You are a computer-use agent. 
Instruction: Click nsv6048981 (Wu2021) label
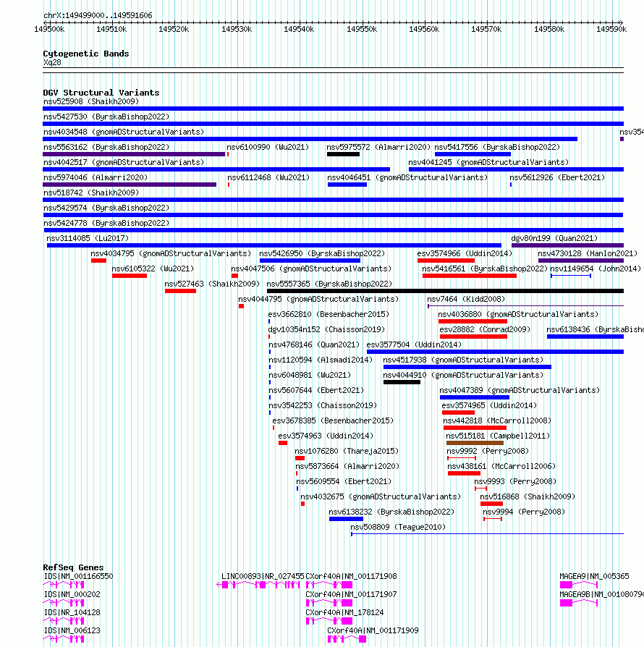[310, 376]
